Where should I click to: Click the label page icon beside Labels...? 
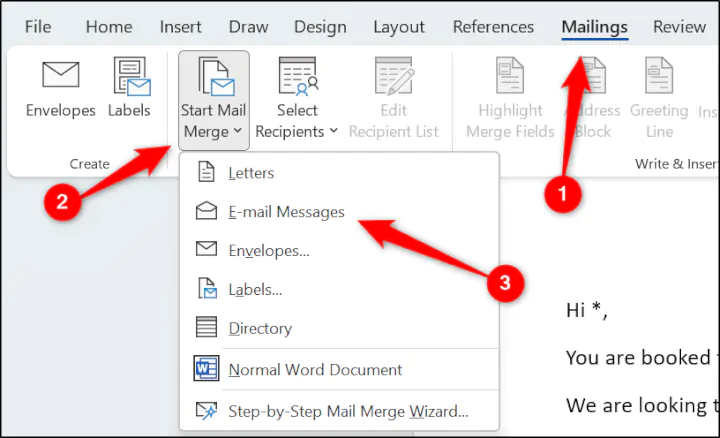click(207, 288)
